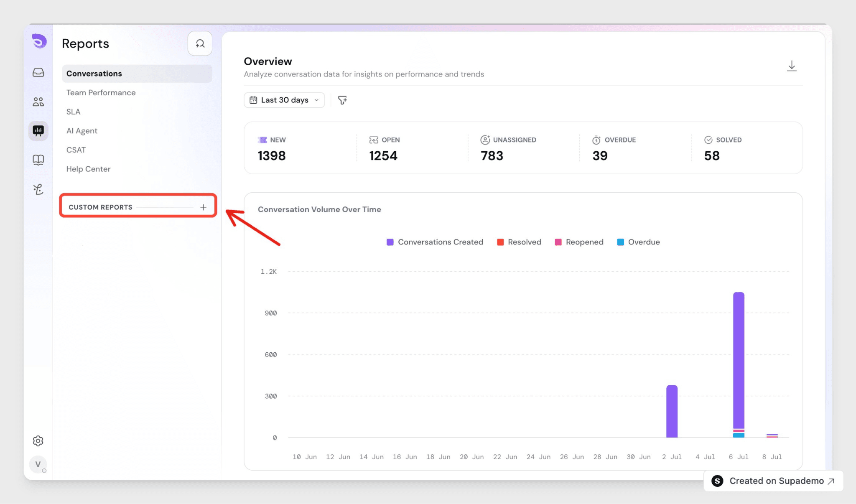This screenshot has width=856, height=504.
Task: Open the inbox icon in sidebar
Action: pos(38,72)
